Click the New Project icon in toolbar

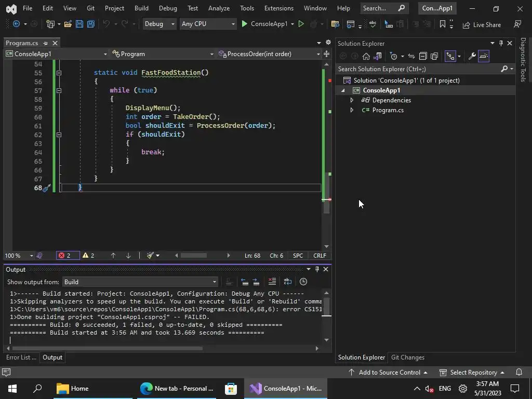pyautogui.click(x=50, y=24)
